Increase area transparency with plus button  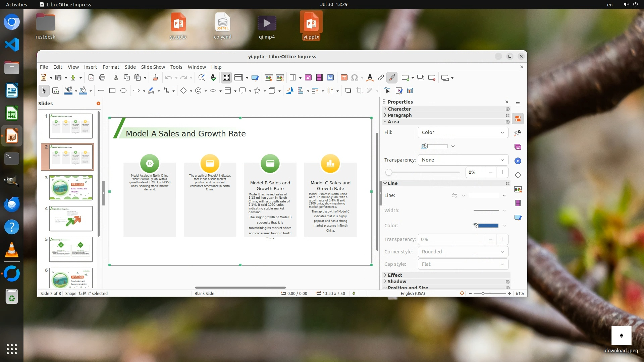502,172
